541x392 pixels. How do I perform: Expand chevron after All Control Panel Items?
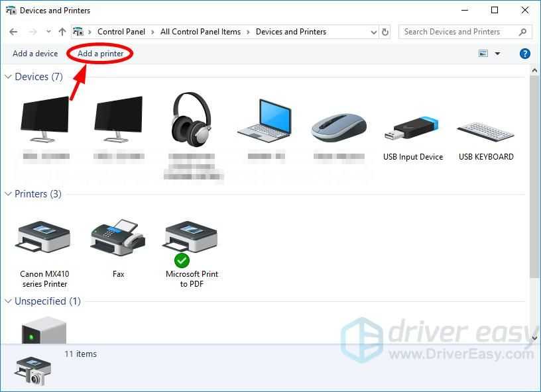(248, 32)
